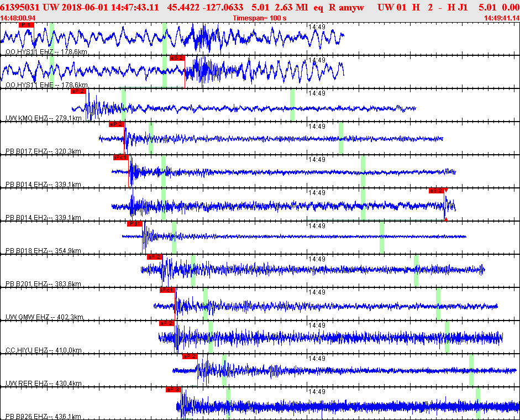Click the "CC HIYU EHZ -- 410.0km" label
The width and height of the screenshot is (520, 420).
click(44, 351)
